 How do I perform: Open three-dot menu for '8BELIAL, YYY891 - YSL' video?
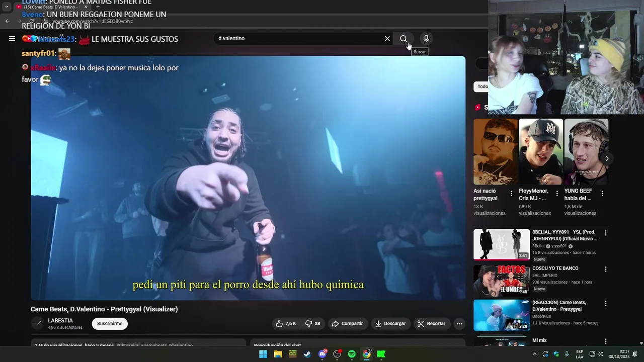pyautogui.click(x=606, y=233)
